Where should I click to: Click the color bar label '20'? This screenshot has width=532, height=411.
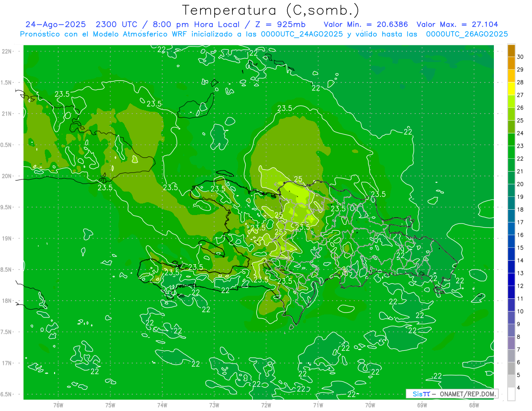coord(520,184)
